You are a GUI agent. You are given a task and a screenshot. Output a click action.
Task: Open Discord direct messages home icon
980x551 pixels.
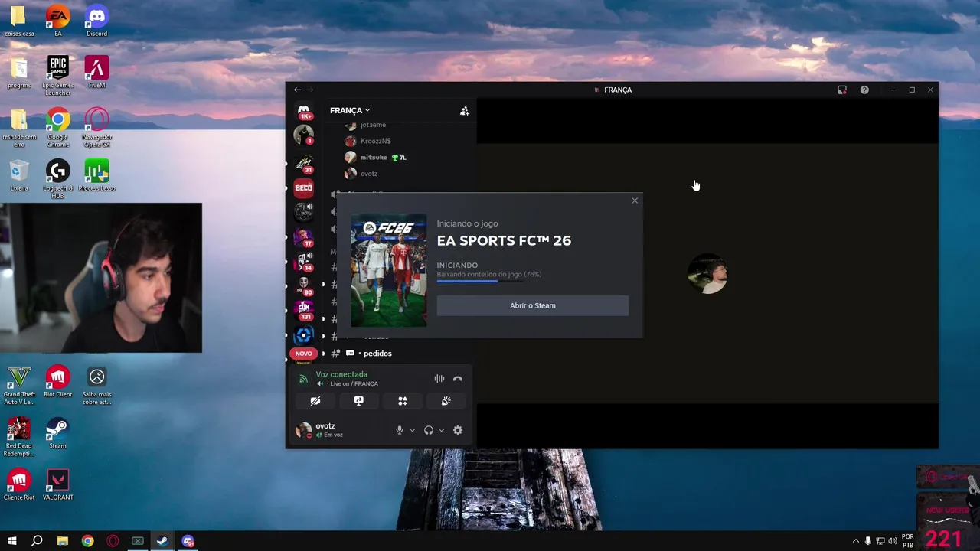pyautogui.click(x=304, y=112)
